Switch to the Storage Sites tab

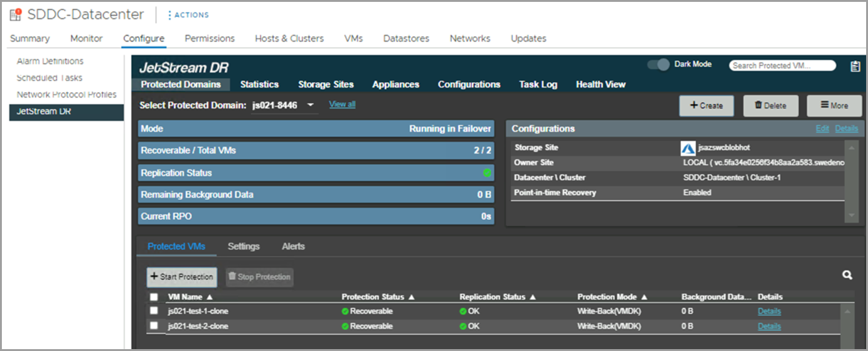click(x=326, y=85)
